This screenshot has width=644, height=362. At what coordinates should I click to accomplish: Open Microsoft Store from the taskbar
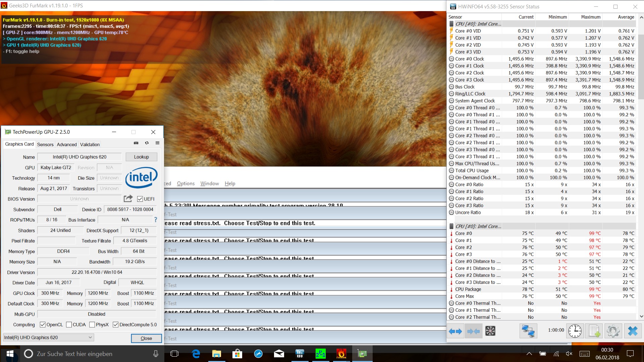(237, 354)
